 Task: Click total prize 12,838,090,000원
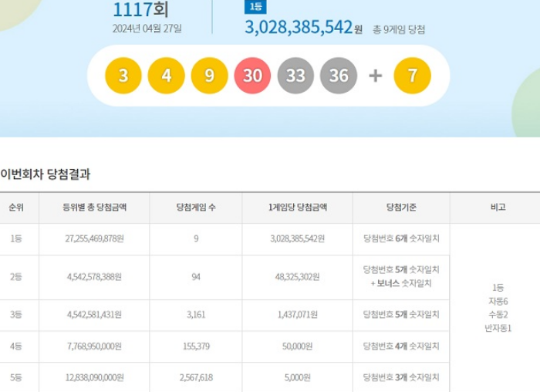pos(94,377)
